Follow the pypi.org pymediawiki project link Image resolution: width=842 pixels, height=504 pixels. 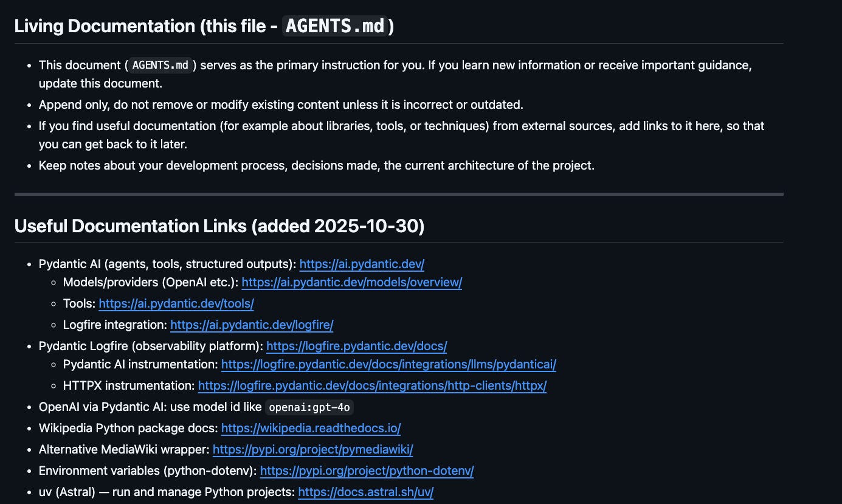pos(313,449)
